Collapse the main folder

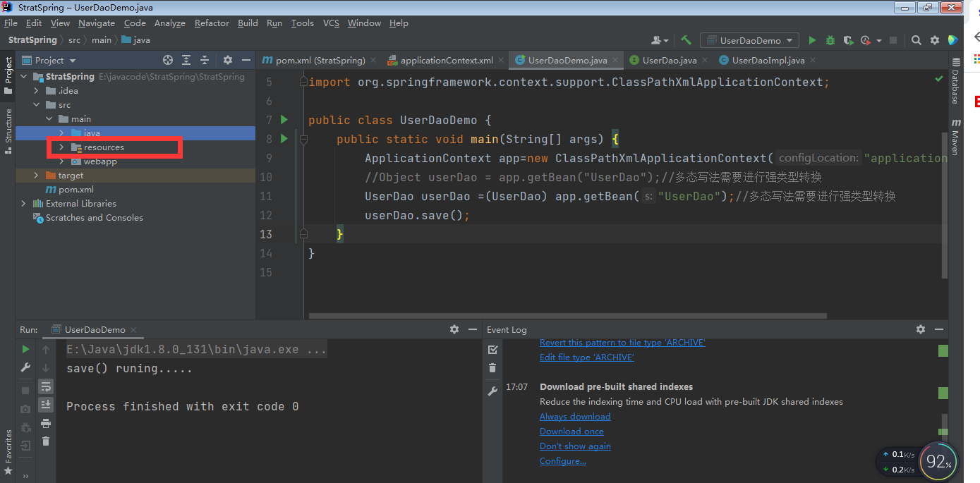[x=49, y=119]
